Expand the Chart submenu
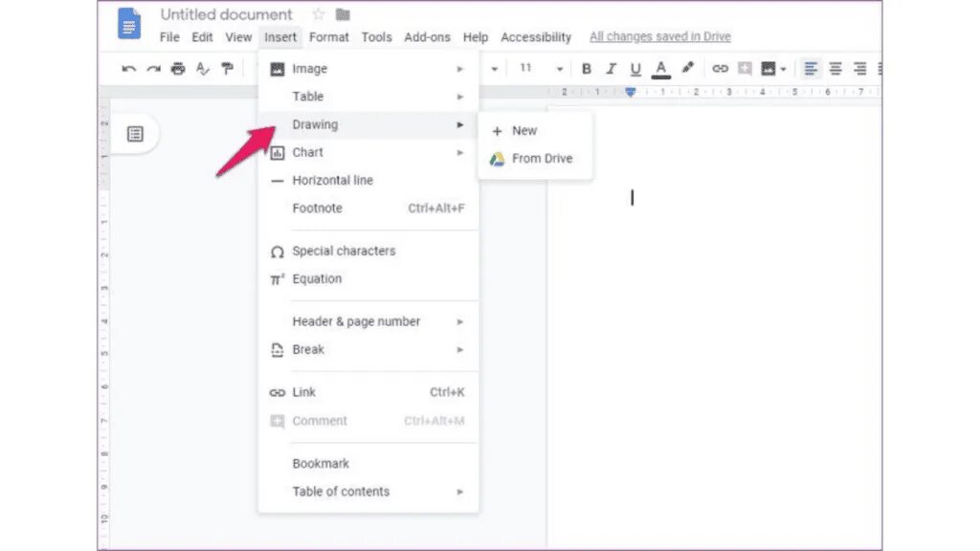 click(368, 152)
